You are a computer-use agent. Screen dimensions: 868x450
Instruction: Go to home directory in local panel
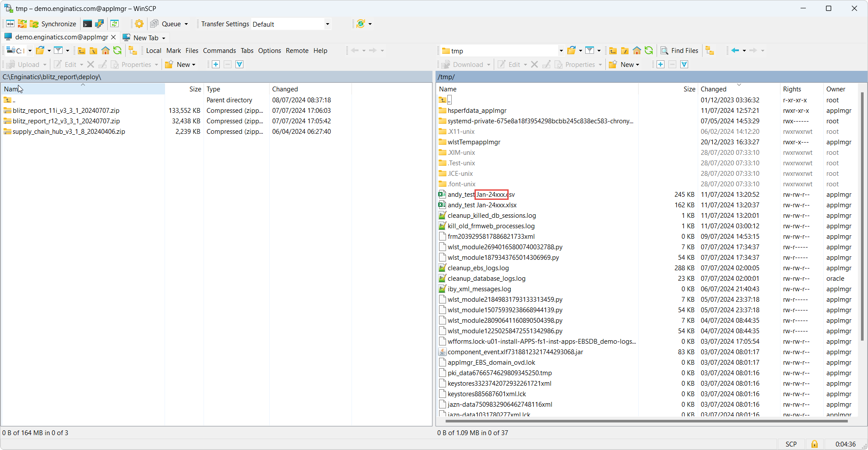click(x=105, y=51)
